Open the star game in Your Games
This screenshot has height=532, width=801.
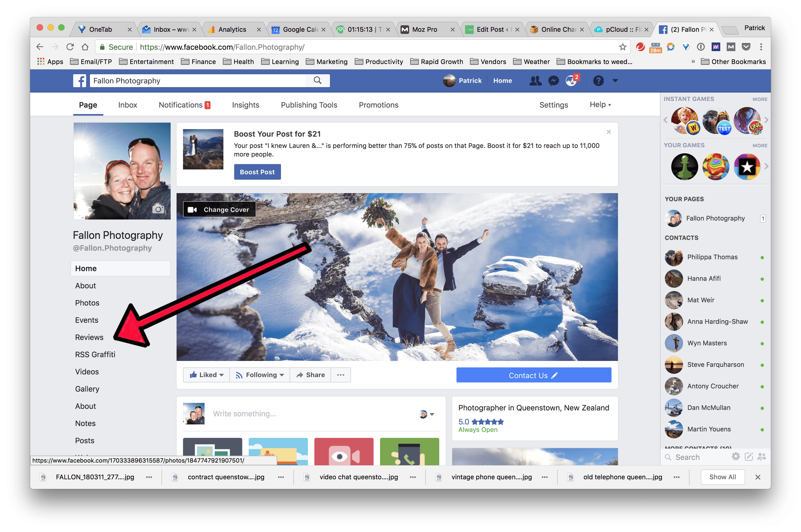point(747,166)
